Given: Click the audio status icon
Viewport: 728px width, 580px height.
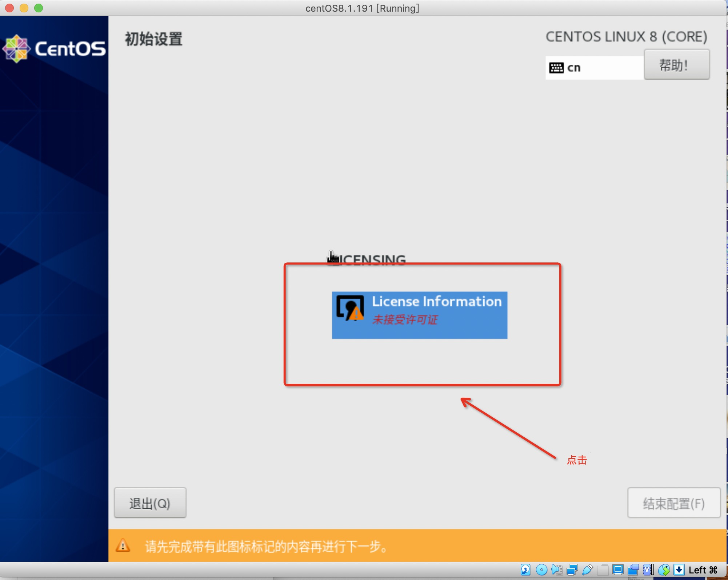Looking at the screenshot, I should tap(557, 569).
